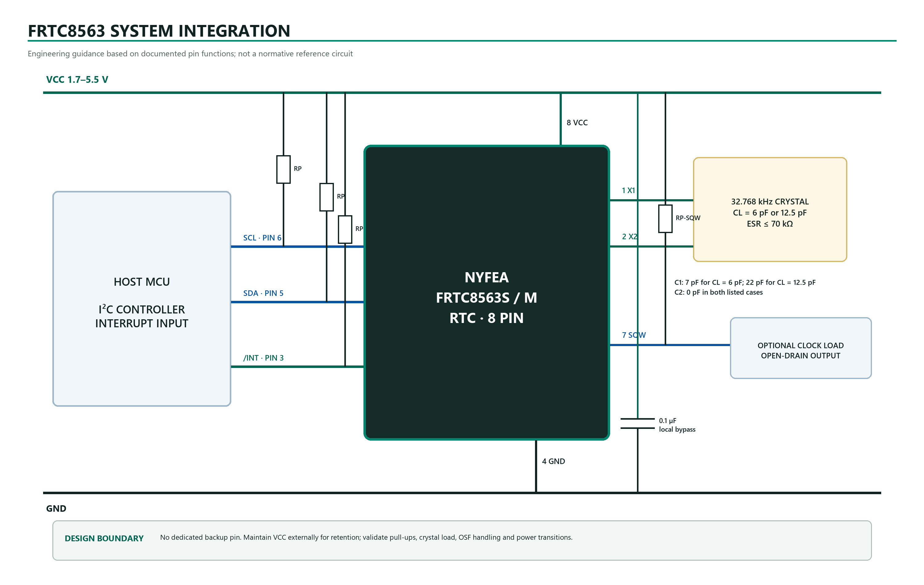Image resolution: width=924 pixels, height=585 pixels.
Task: Select the 2 X2 pin label
Action: [630, 237]
